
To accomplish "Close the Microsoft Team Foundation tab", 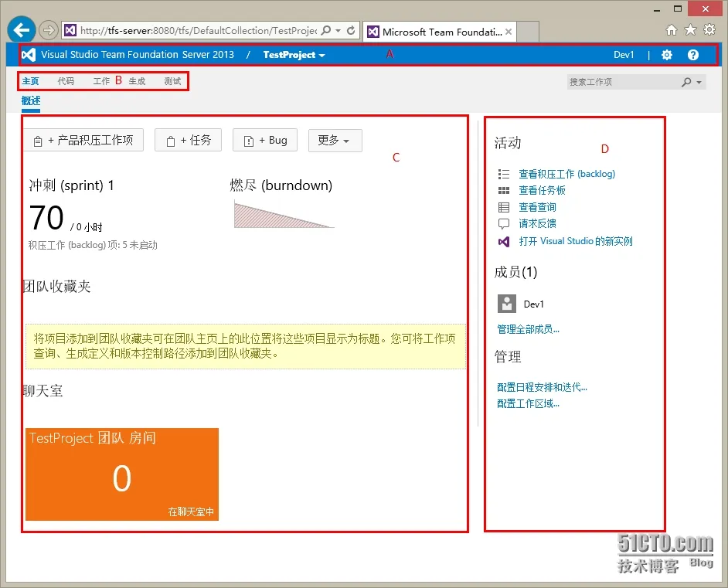I will (x=509, y=32).
